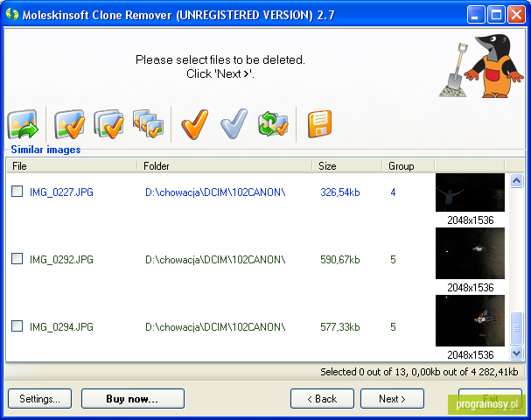
Task: Select the IMG_0227.JPG thumbnail preview
Action: point(470,192)
